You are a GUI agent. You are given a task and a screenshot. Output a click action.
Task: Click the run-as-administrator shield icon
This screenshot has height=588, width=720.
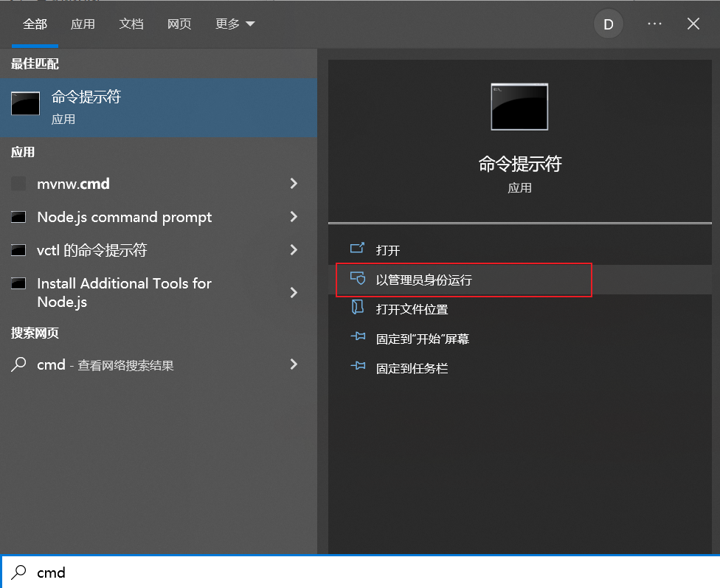tap(358, 278)
